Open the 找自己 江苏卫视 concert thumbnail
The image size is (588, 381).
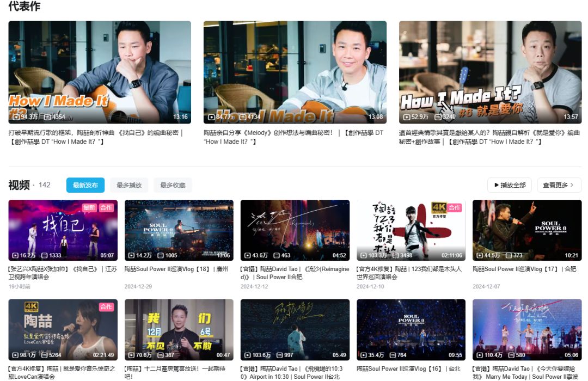(x=63, y=230)
